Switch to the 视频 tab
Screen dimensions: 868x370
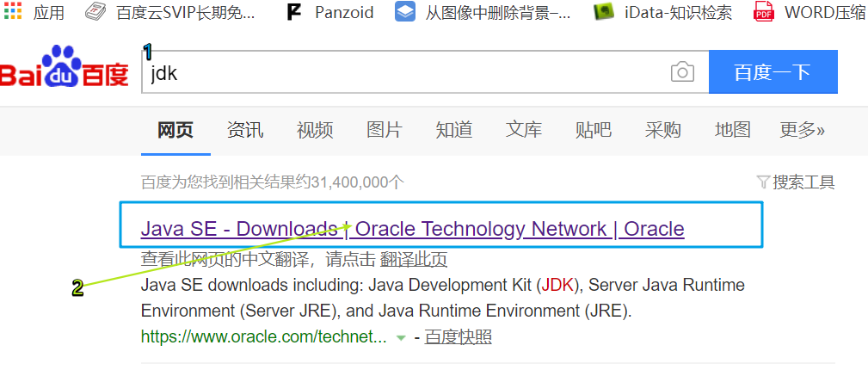click(315, 130)
